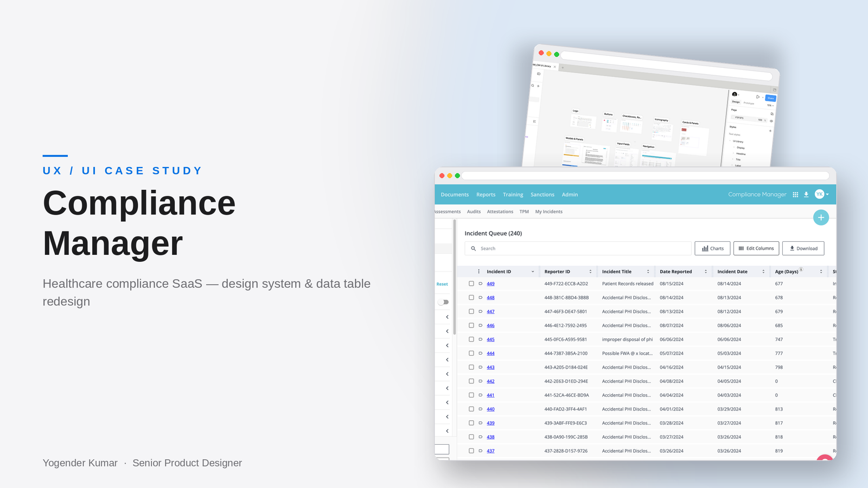Close the UI Library tab in the Figma window
This screenshot has width=868, height=488.
click(x=554, y=67)
